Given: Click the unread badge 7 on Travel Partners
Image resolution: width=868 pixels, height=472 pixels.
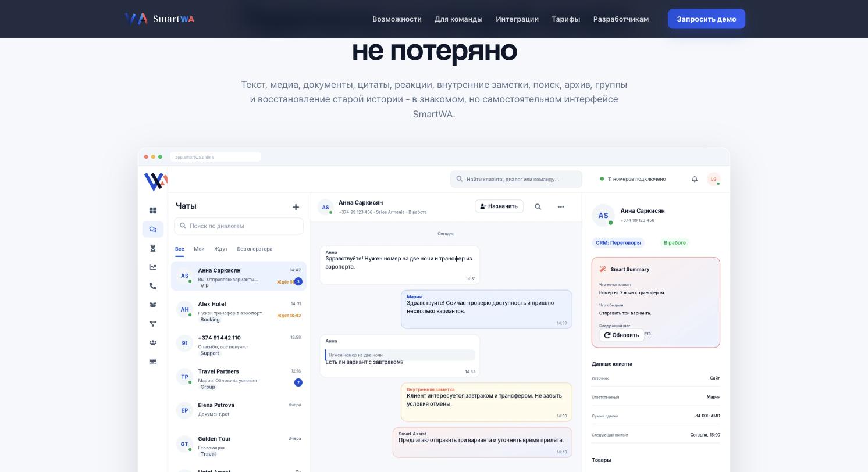Looking at the screenshot, I should coord(298,382).
